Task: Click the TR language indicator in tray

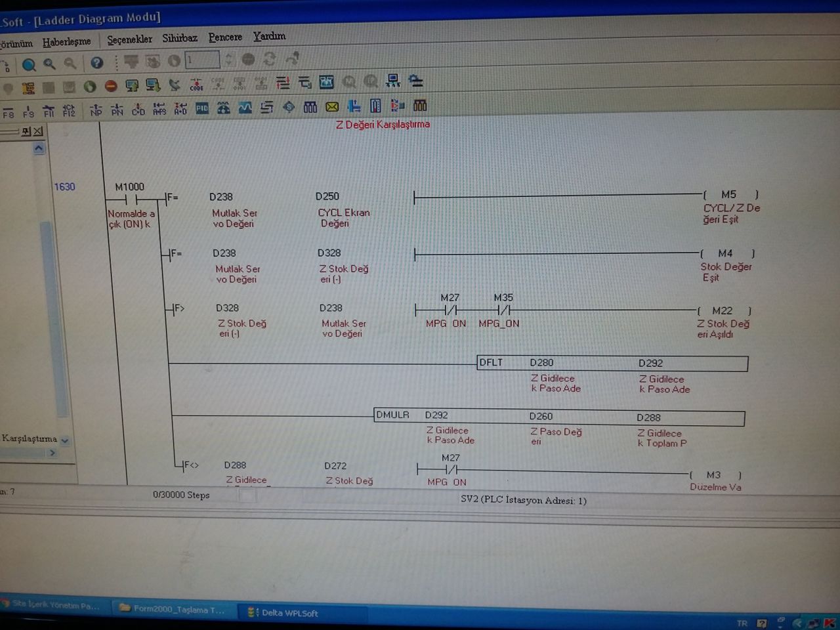Action: click(742, 623)
